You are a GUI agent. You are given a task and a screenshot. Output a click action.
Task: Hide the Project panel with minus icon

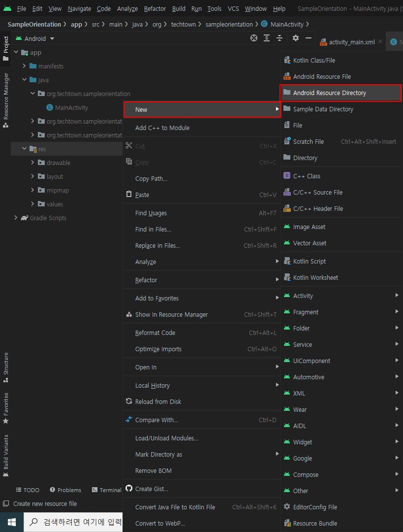pos(309,38)
